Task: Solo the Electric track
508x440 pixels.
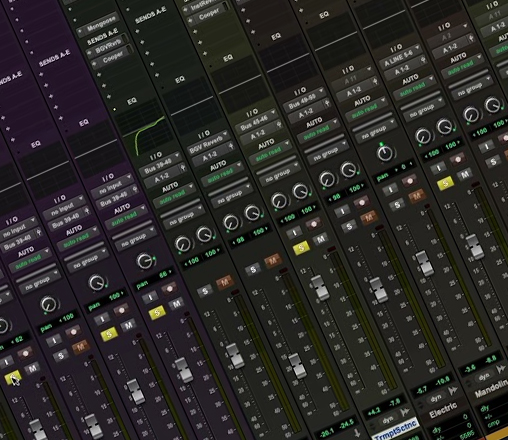Action: tap(397, 205)
